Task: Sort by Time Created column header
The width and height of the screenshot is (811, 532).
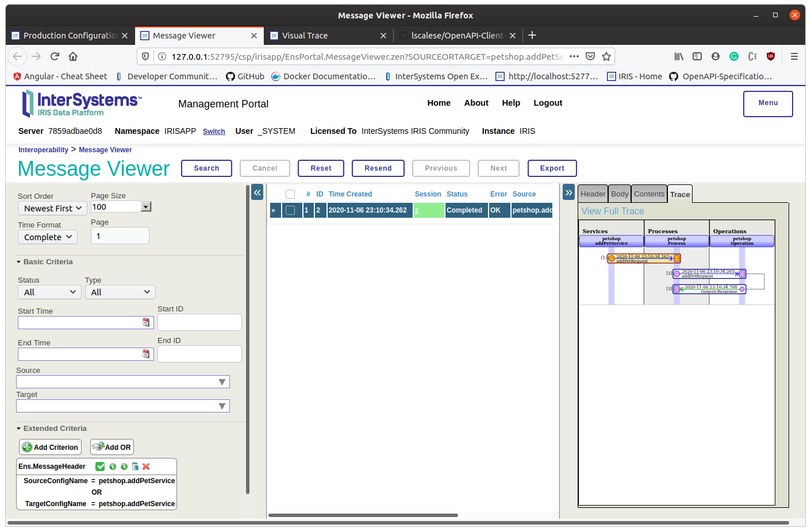Action: click(x=350, y=194)
